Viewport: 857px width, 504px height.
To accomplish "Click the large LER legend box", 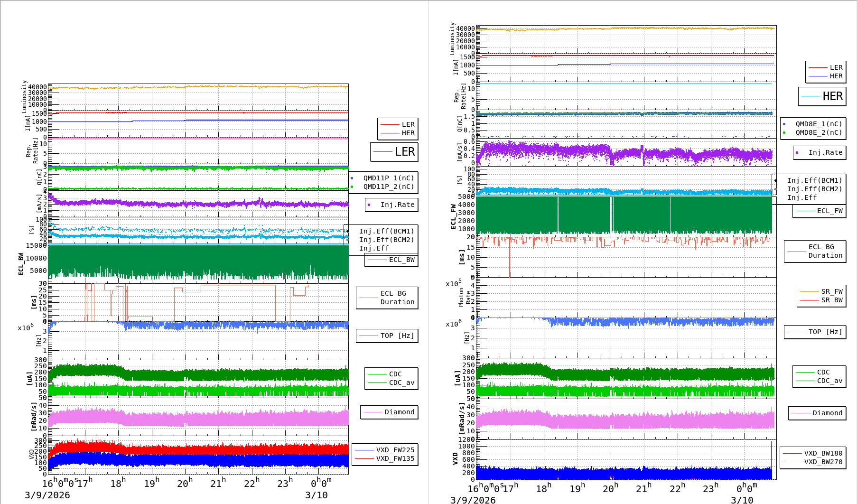I will pos(394,152).
